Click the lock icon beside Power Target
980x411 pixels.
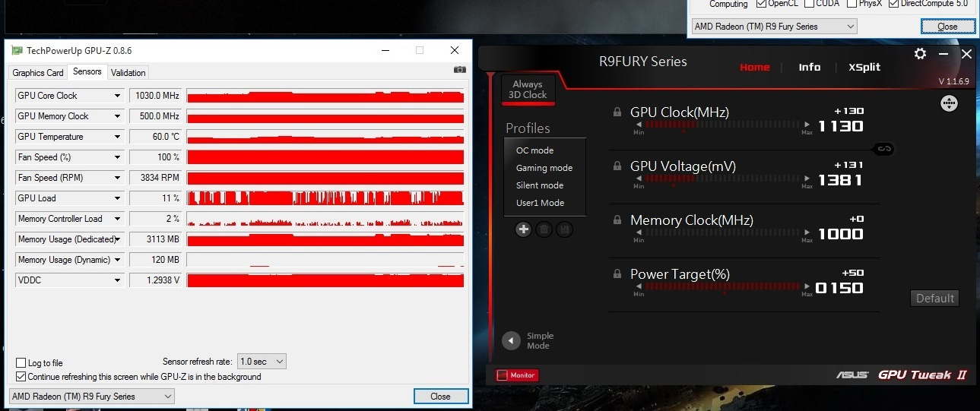(617, 274)
